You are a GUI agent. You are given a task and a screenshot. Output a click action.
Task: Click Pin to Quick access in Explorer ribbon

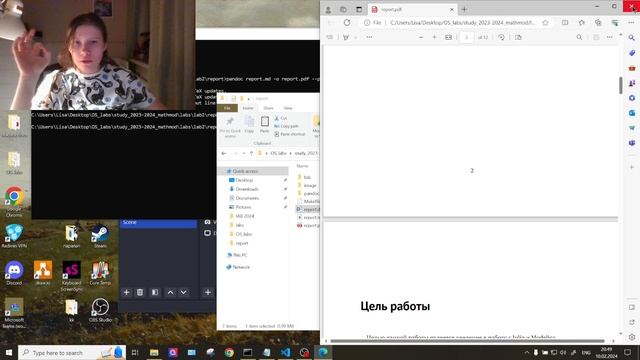230,127
